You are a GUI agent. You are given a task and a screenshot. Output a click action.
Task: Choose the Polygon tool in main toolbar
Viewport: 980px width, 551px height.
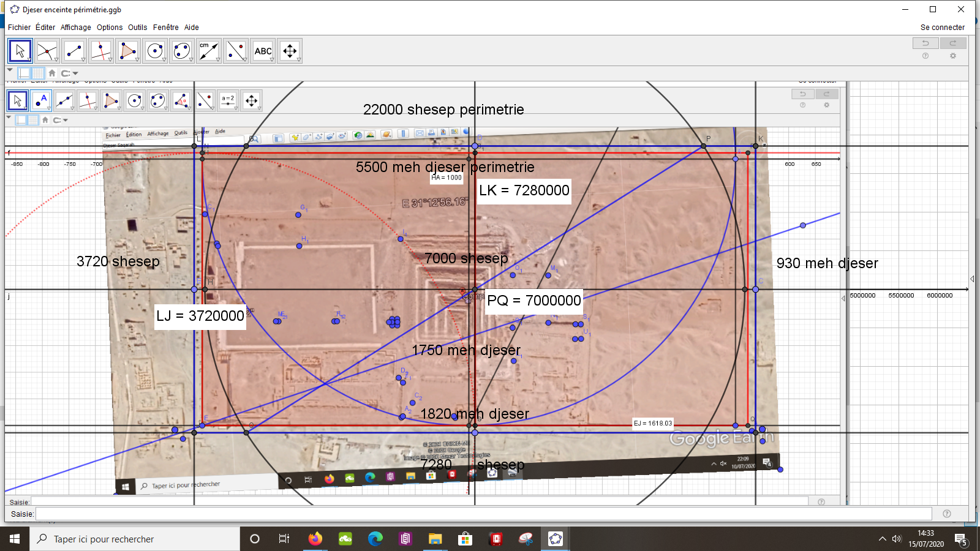[x=127, y=51]
